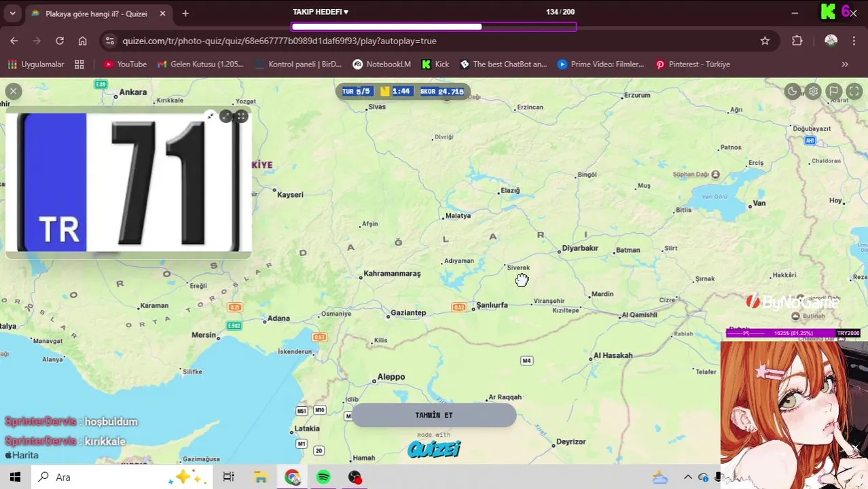The image size is (868, 489).
Task: Click Diyarbakır city label on map
Action: 580,248
